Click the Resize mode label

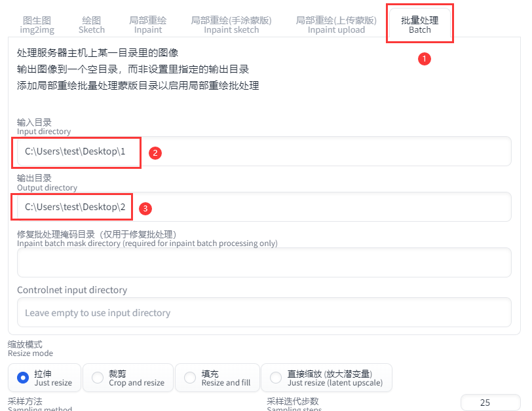tap(30, 349)
